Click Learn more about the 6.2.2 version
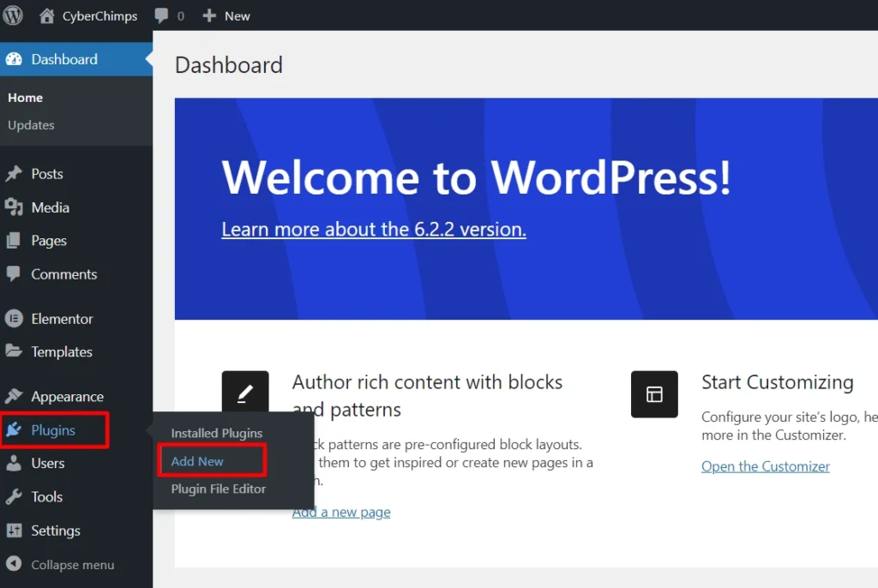878x588 pixels. (x=374, y=230)
